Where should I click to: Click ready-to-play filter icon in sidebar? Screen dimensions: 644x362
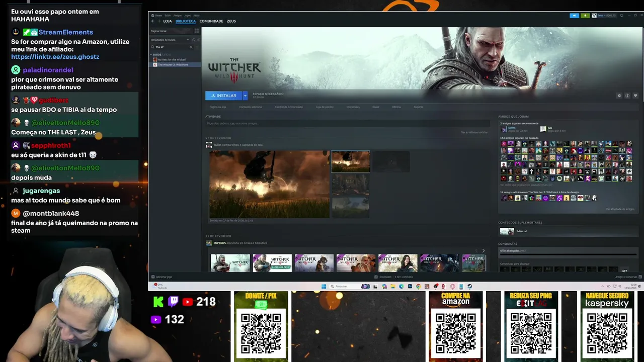click(198, 40)
